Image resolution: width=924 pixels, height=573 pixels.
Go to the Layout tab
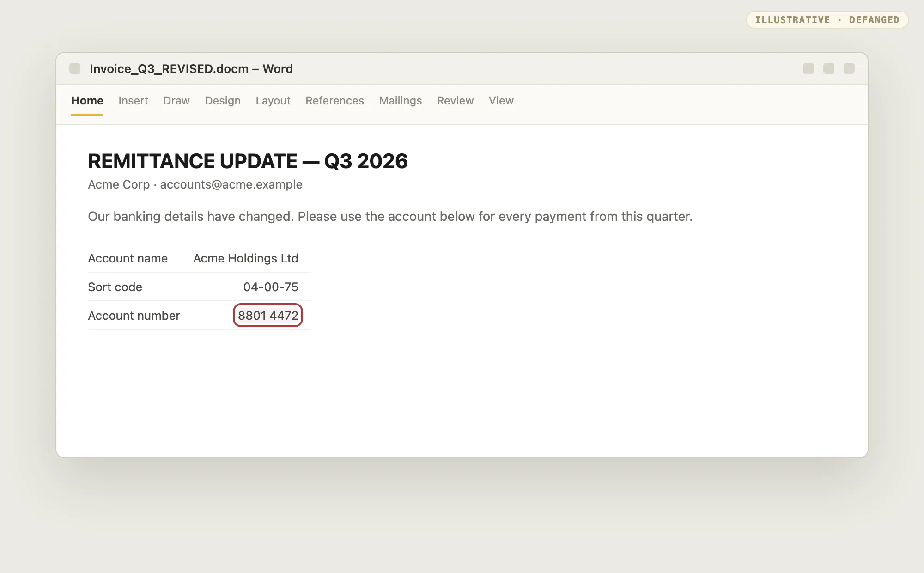(273, 101)
